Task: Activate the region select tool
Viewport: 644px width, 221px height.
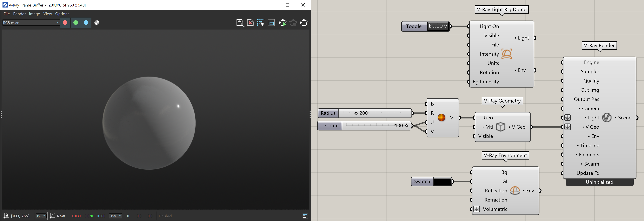Action: coord(261,23)
